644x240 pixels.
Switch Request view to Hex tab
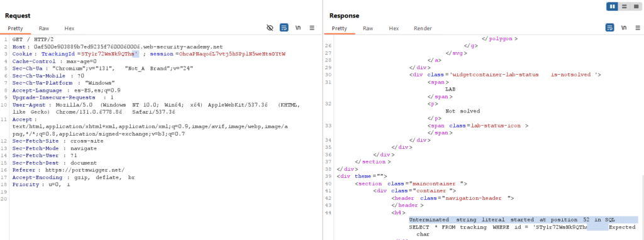click(x=69, y=28)
